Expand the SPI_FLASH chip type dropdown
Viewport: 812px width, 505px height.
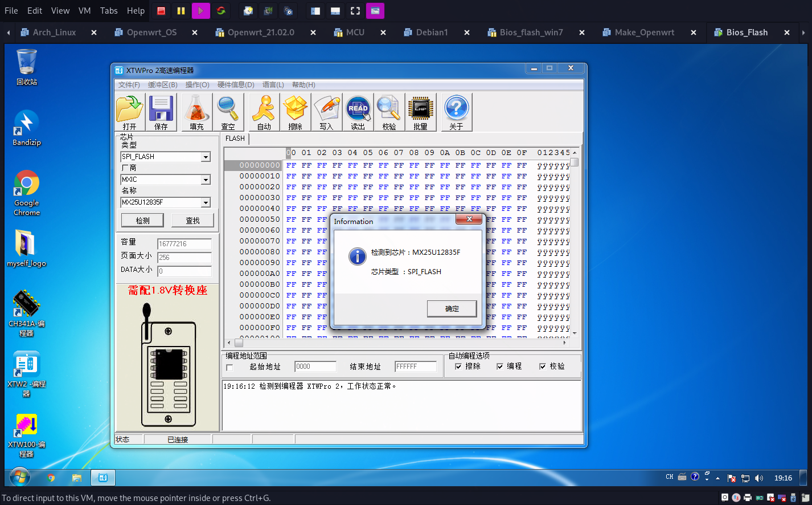point(206,157)
